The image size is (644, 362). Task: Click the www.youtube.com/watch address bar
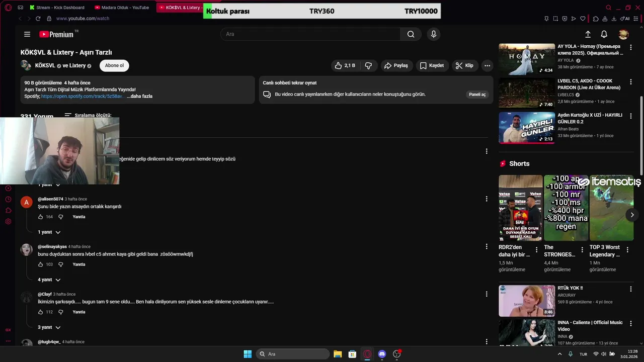click(83, 19)
